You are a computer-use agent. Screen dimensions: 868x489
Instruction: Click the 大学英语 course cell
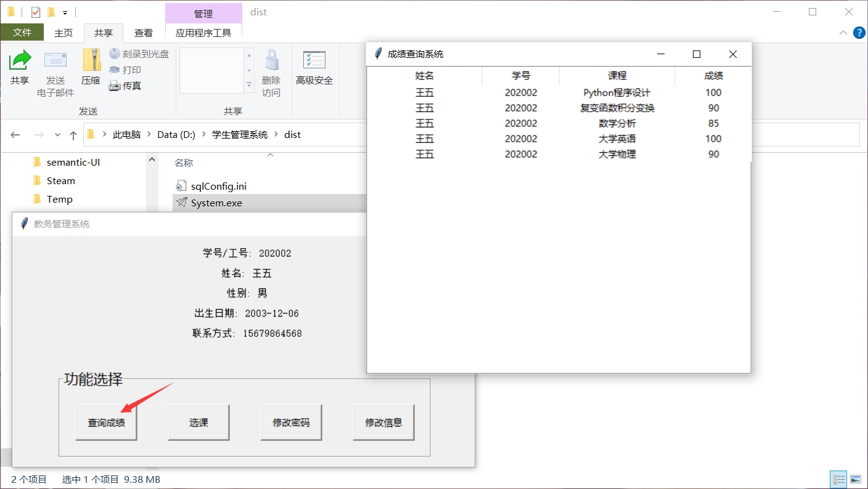(x=617, y=139)
